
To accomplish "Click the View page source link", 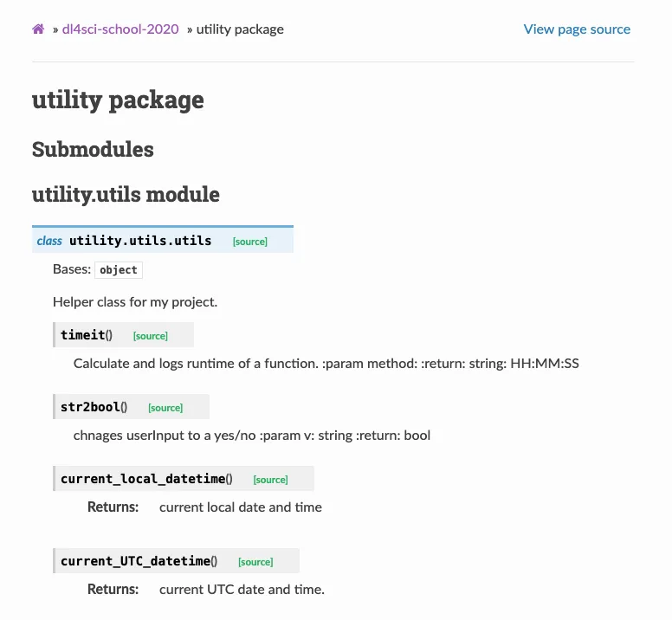I will point(577,29).
